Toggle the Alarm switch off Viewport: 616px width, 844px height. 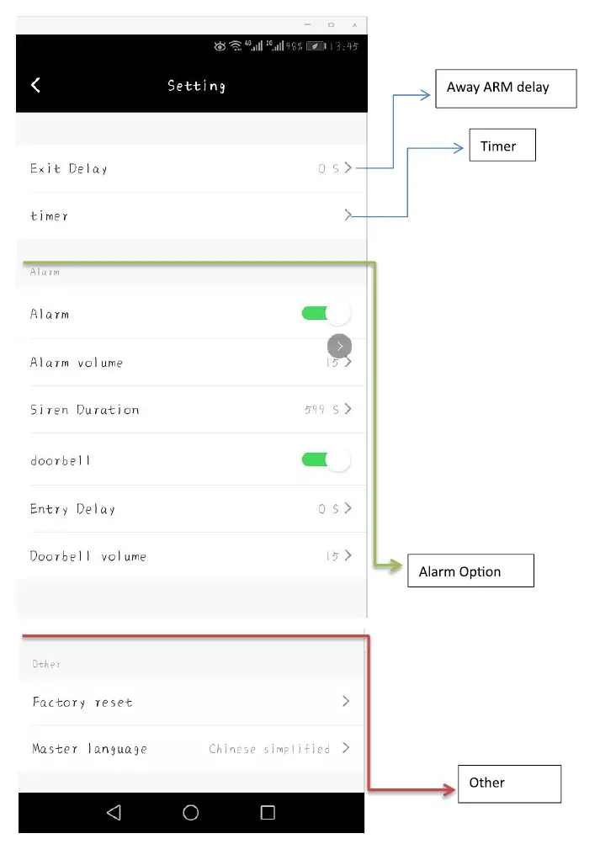(x=326, y=314)
